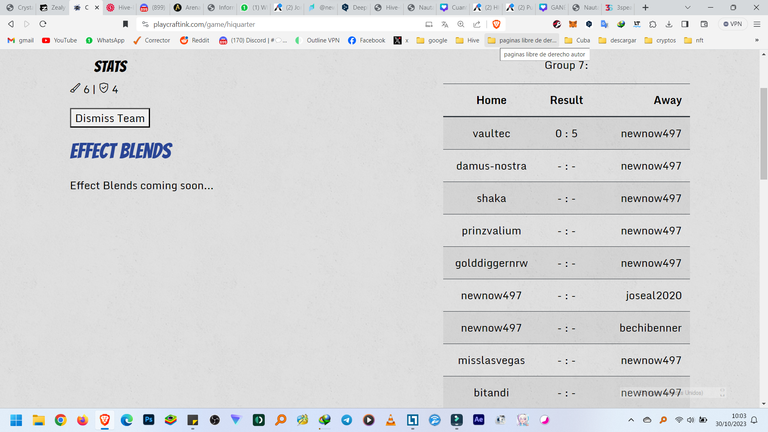The image size is (768, 432).
Task: Open File Explorer from the taskbar
Action: [x=38, y=420]
